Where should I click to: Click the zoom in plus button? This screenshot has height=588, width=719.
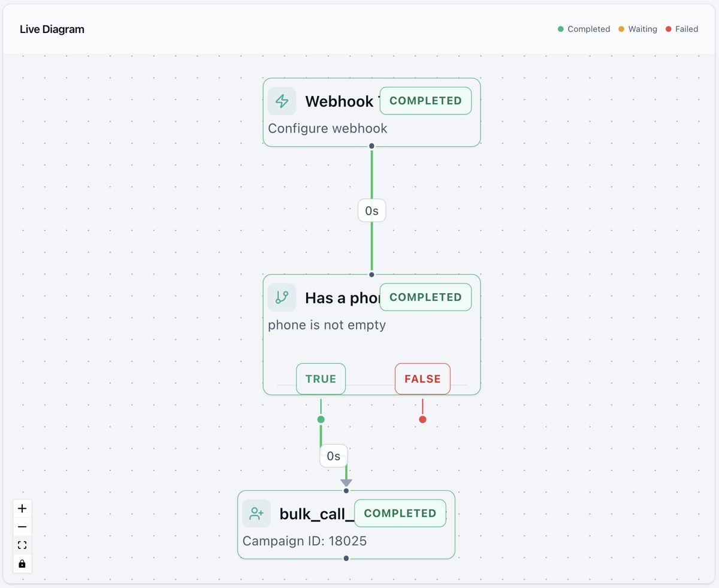(x=22, y=508)
